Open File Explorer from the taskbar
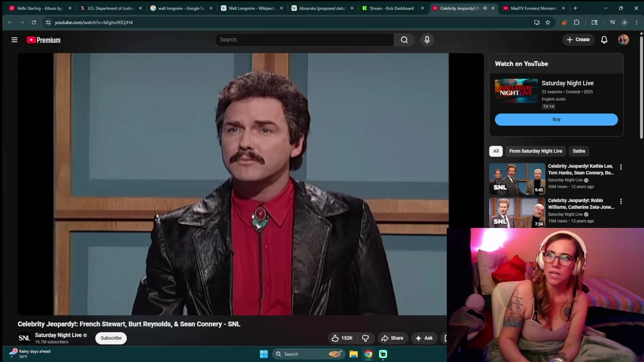The width and height of the screenshot is (644, 362). click(353, 354)
